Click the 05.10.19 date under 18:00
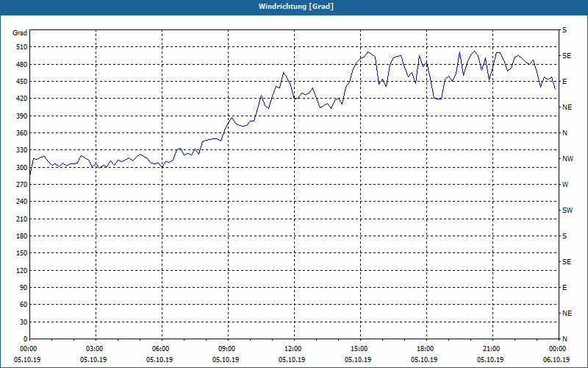The image size is (588, 368). tap(424, 360)
